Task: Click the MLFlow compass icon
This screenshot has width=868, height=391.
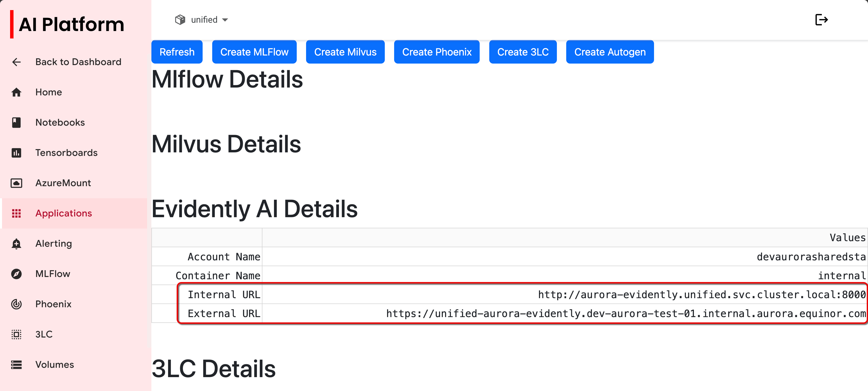Action: pyautogui.click(x=16, y=274)
